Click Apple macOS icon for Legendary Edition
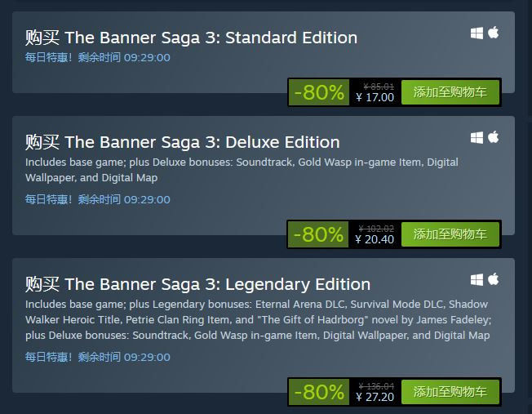The height and width of the screenshot is (414, 532). (x=494, y=279)
